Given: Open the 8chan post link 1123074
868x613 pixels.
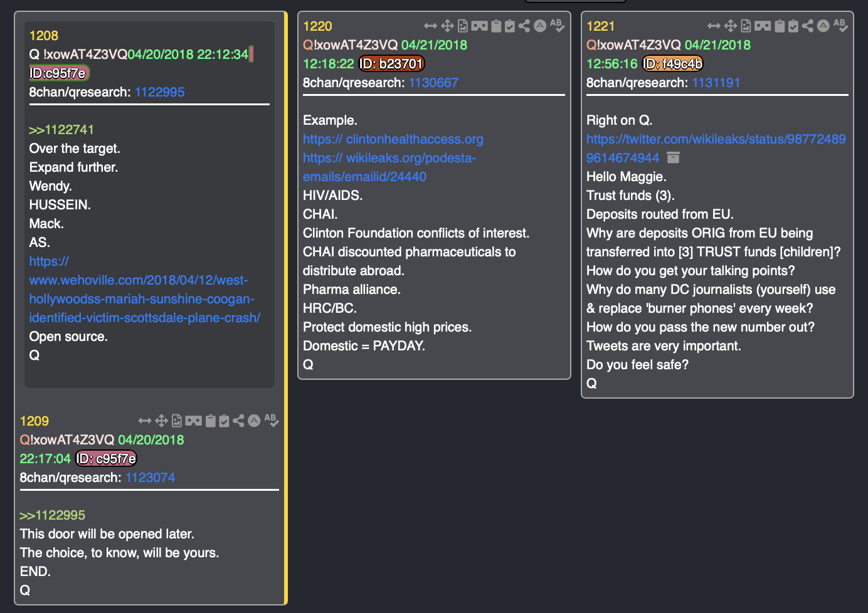Looking at the screenshot, I should point(150,478).
